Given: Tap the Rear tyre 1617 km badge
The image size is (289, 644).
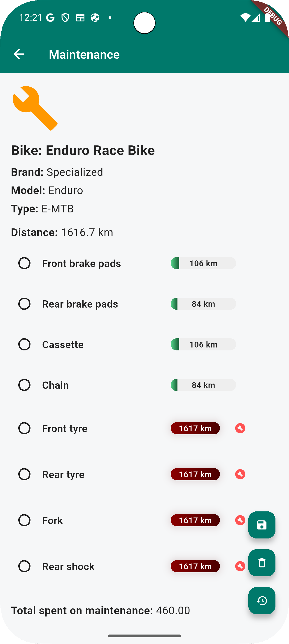Looking at the screenshot, I should [195, 474].
